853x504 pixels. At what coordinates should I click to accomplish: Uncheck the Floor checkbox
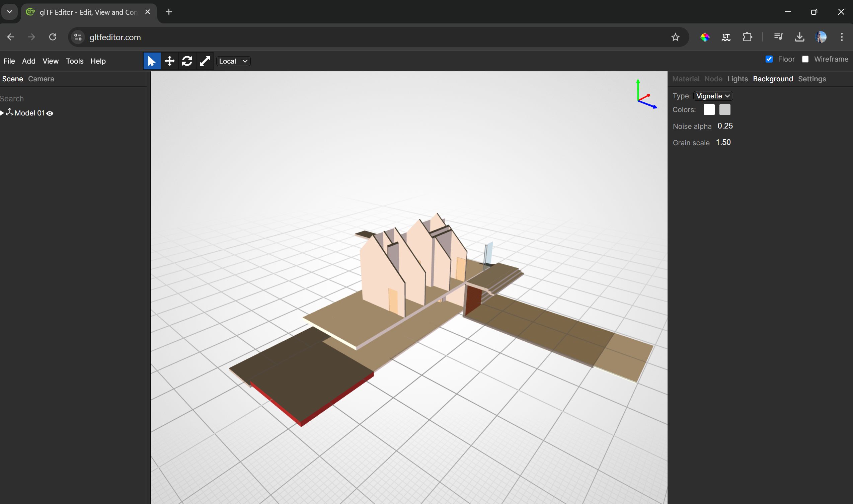tap(769, 59)
